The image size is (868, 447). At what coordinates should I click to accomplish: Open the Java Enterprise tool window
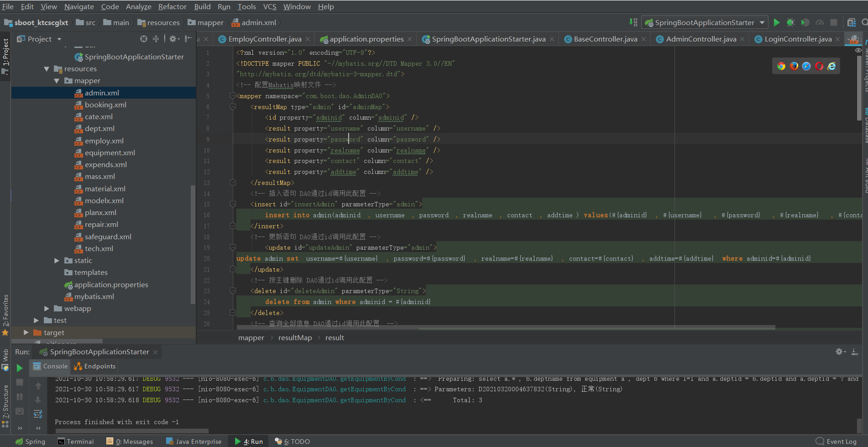194,442
